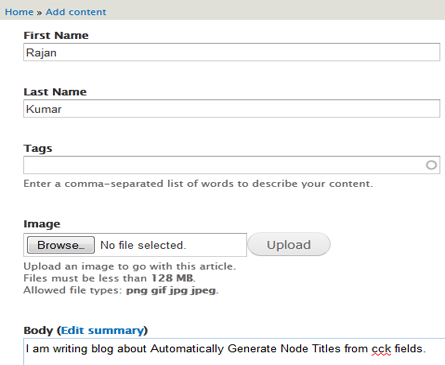Click the misspelled word cck in Body
Viewport: 445px width, 365px height.
[381, 349]
